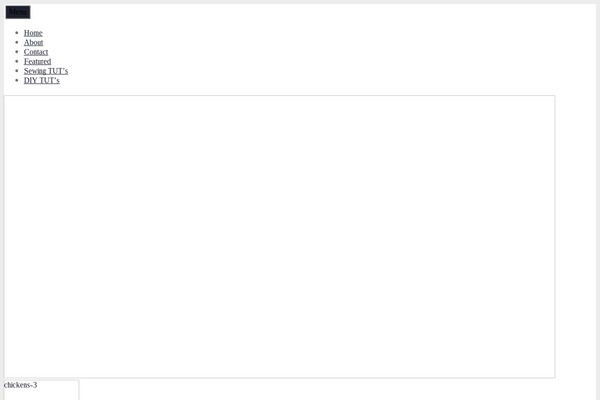The width and height of the screenshot is (600, 400).
Task: Select Sewing TUT's in navigation menu
Action: tap(46, 71)
